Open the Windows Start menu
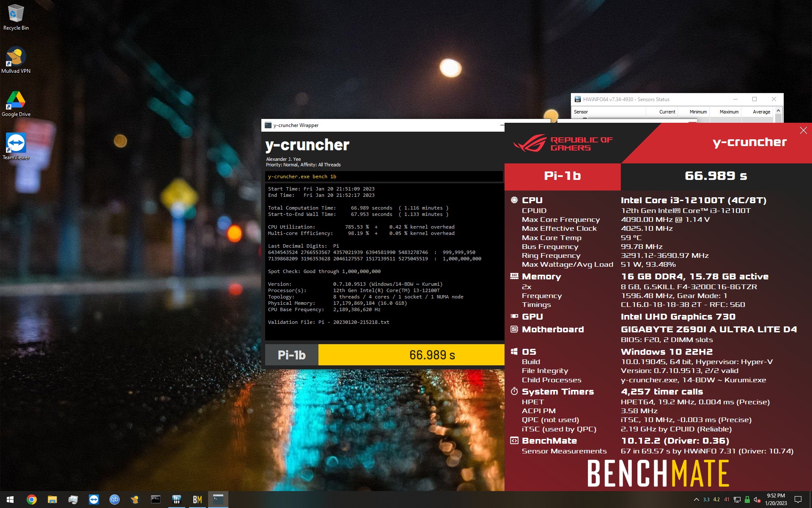This screenshot has width=812, height=508. [x=10, y=500]
